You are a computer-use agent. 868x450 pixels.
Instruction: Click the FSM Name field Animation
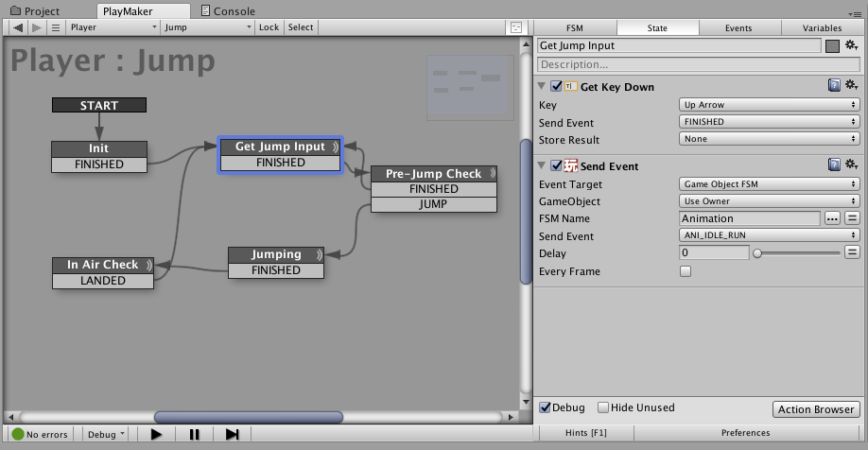pos(750,218)
